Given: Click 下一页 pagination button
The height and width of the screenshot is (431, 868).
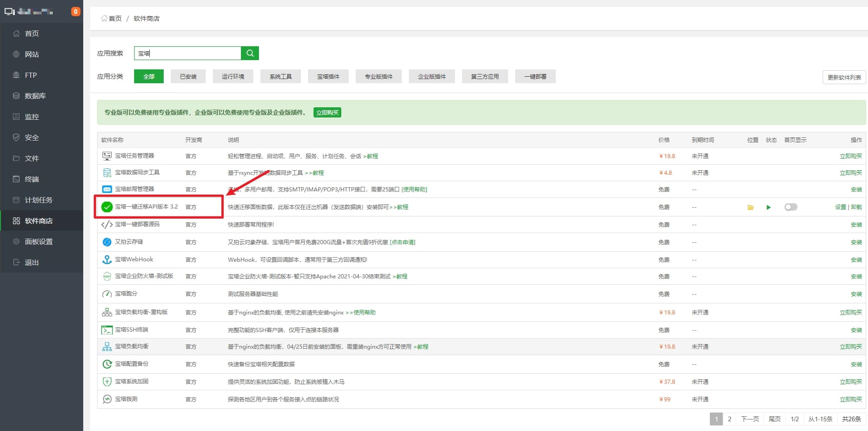Looking at the screenshot, I should (x=750, y=419).
